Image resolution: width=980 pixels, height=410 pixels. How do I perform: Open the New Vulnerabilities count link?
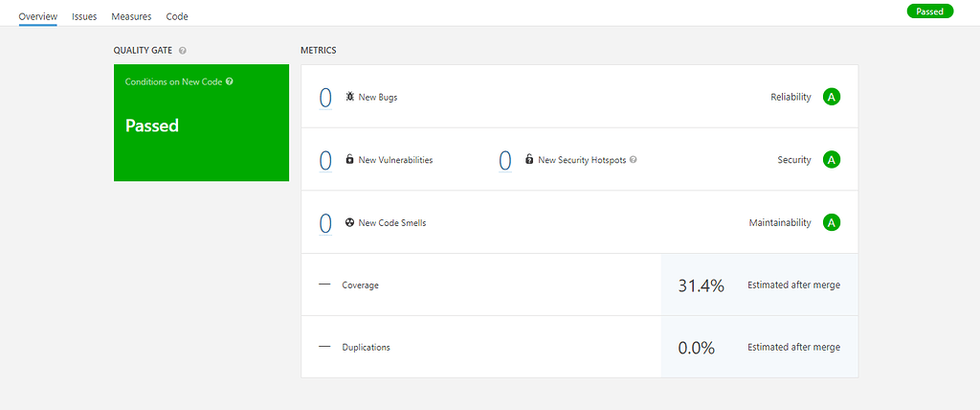click(325, 160)
